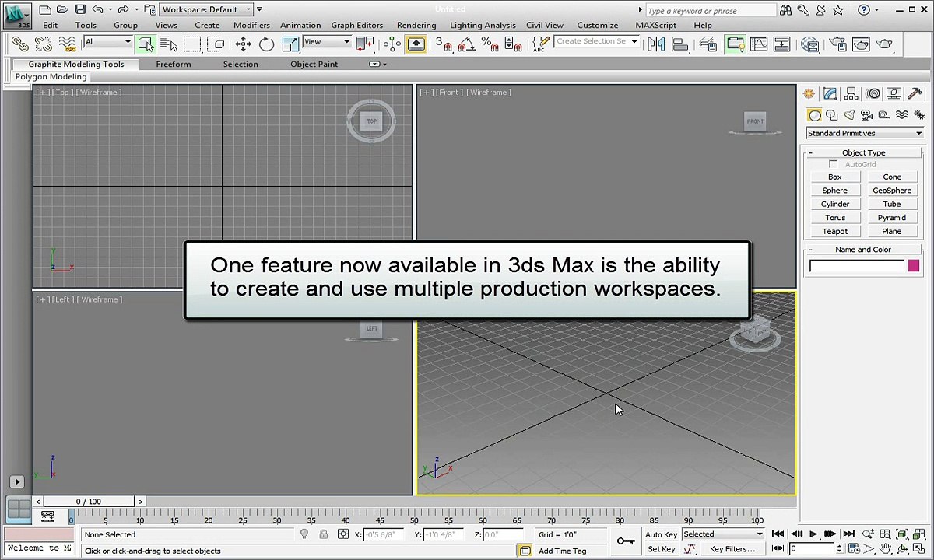Click the object name input field
The height and width of the screenshot is (560, 934).
click(856, 266)
